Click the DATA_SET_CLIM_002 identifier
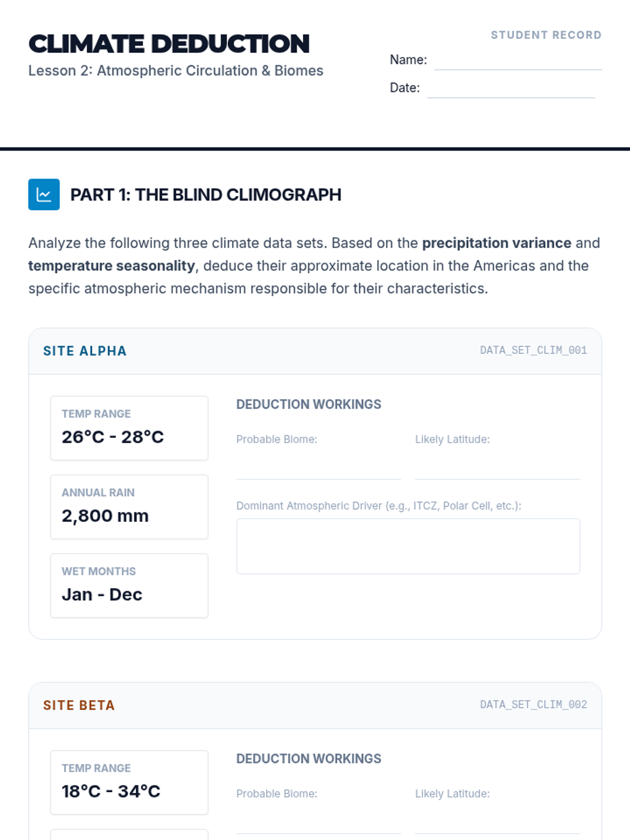This screenshot has height=840, width=630. coord(533,705)
